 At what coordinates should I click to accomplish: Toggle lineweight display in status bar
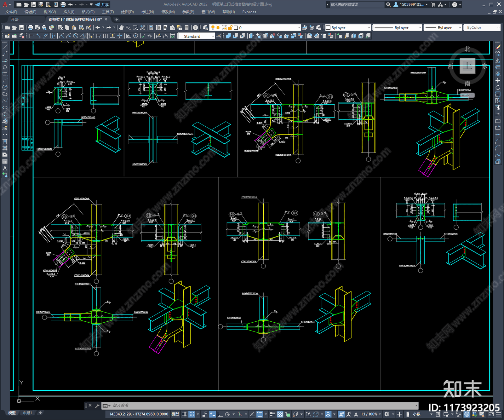272,414
